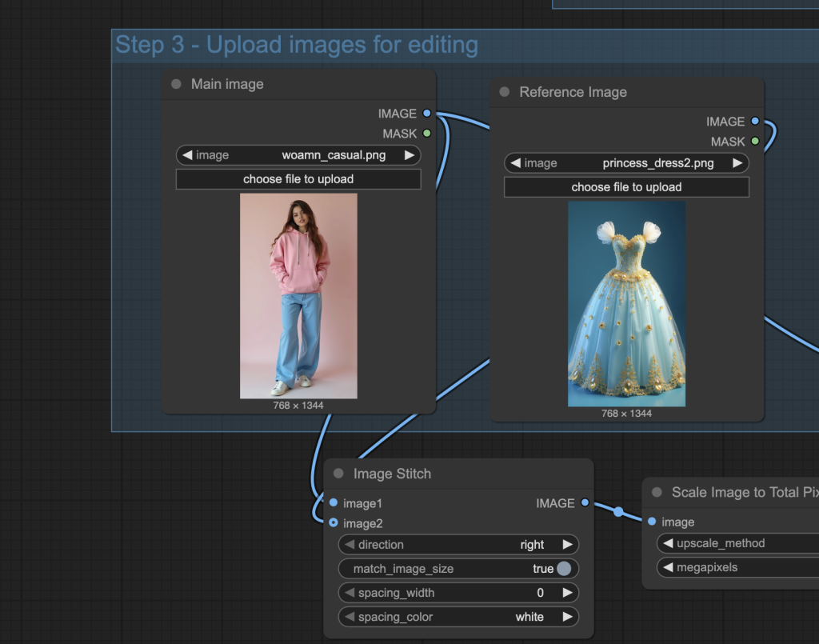Select previous image before princess_dress2.png

pos(517,163)
